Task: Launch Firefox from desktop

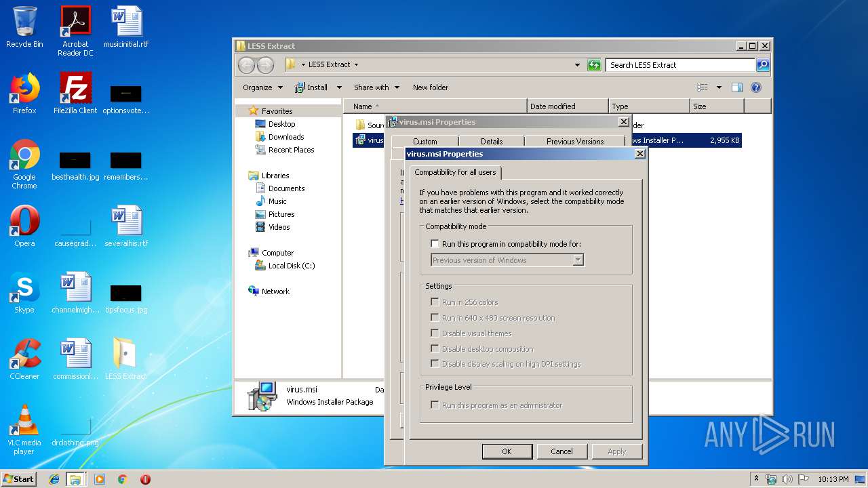Action: click(x=24, y=93)
